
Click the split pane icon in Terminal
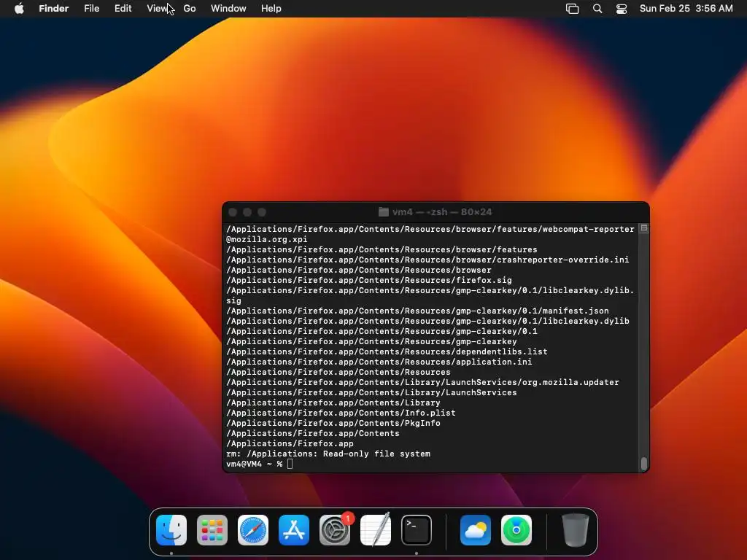pos(644,228)
